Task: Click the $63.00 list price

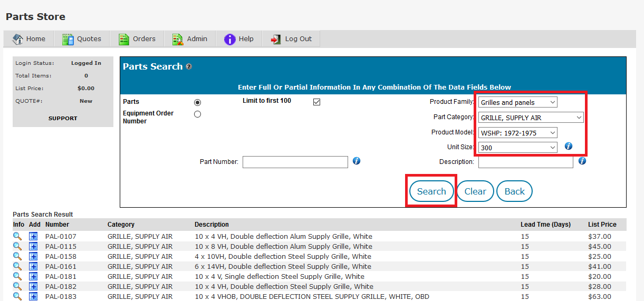Action: click(600, 297)
